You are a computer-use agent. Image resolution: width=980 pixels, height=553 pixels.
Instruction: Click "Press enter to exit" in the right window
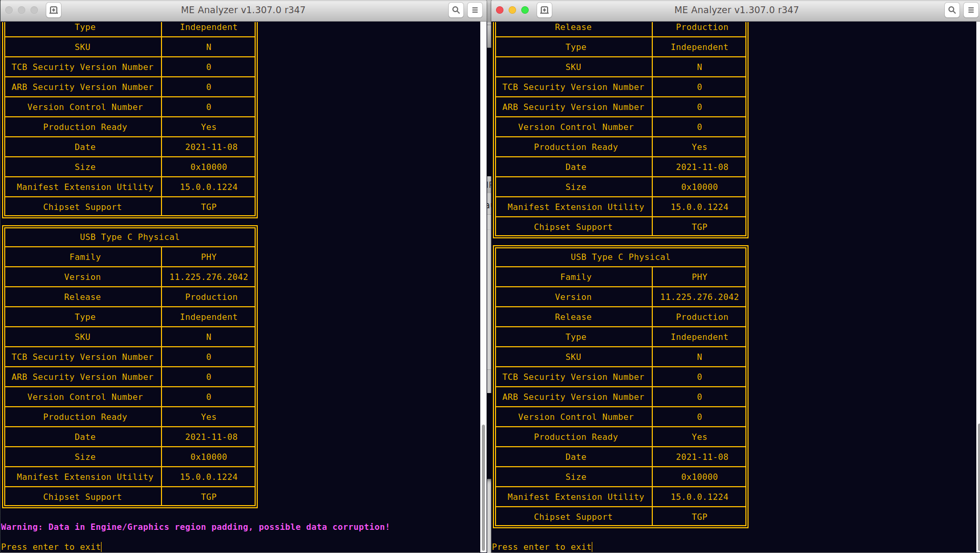coord(542,547)
